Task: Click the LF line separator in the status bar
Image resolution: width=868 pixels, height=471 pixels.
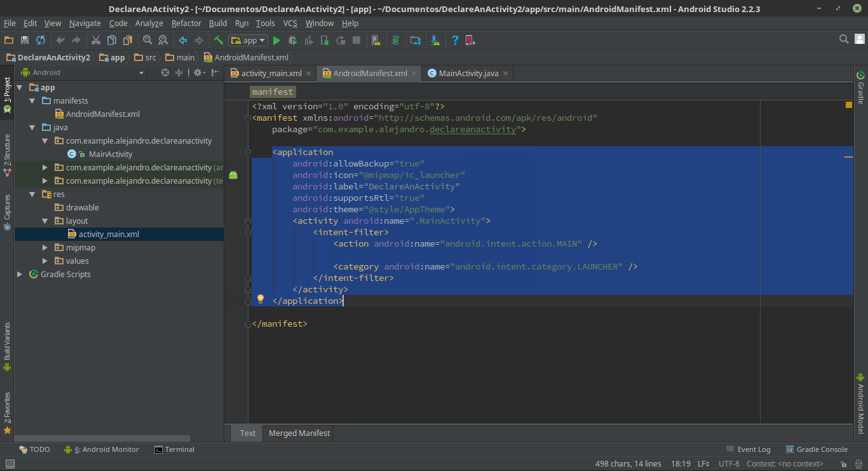Action: click(703, 464)
